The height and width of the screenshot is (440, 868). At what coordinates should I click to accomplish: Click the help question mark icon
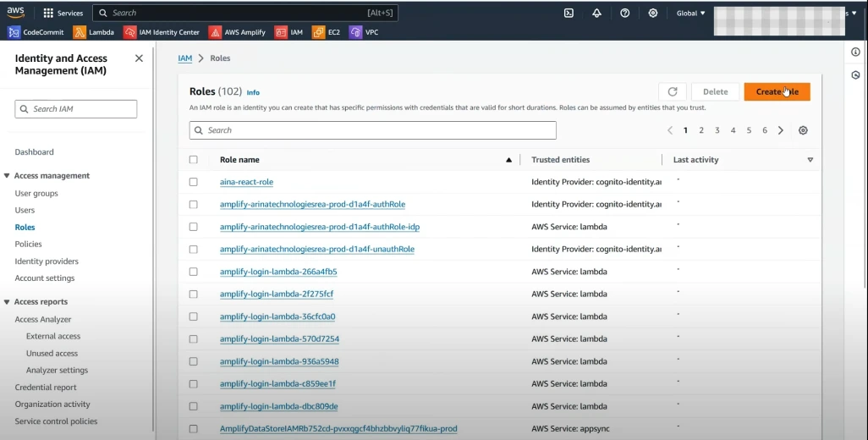(x=624, y=13)
